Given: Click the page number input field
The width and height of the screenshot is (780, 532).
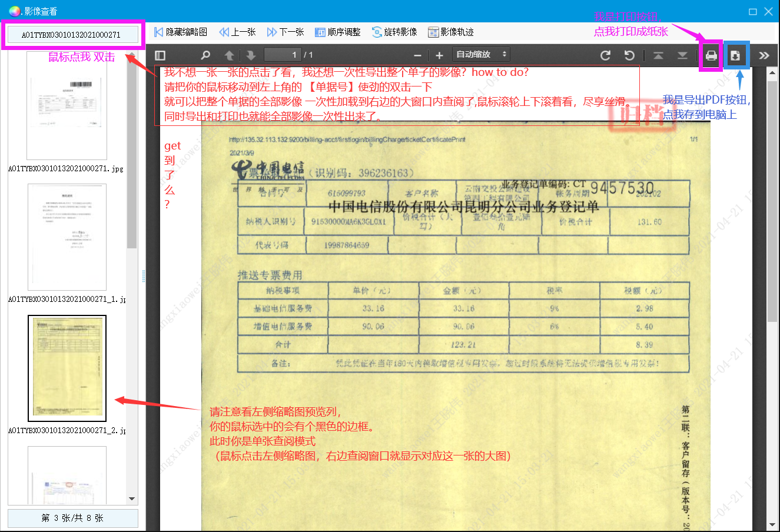Looking at the screenshot, I should coord(283,55).
